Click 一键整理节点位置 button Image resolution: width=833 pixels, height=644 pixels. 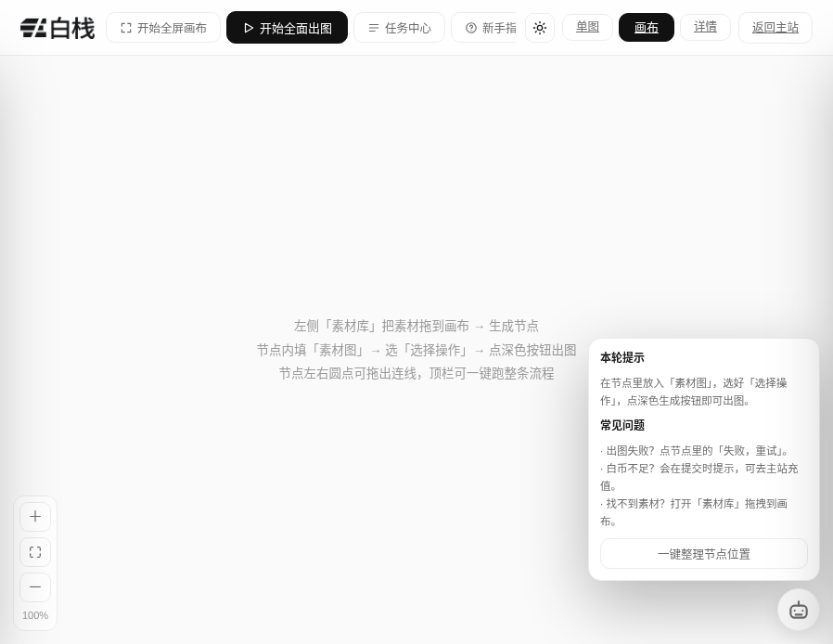[x=704, y=554]
